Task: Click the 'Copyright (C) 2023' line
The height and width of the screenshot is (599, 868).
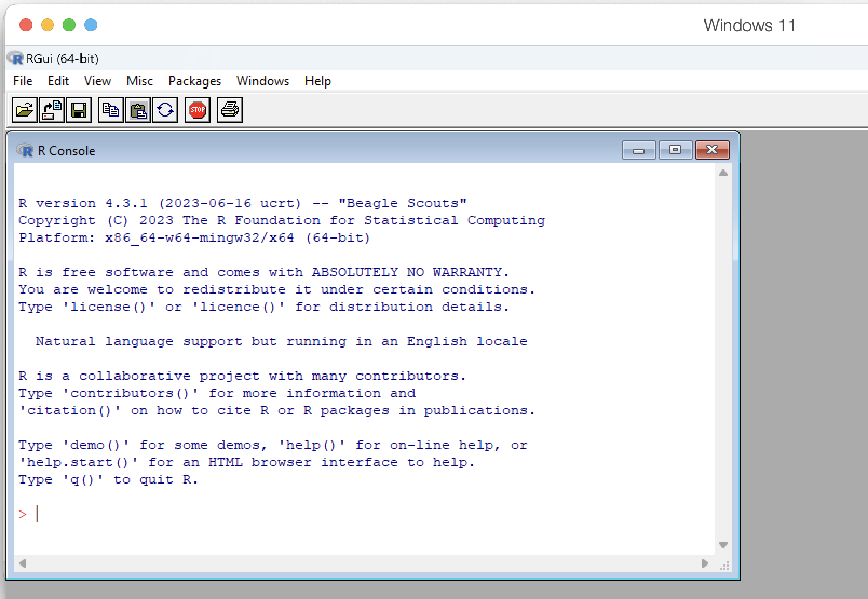Action: (x=282, y=220)
